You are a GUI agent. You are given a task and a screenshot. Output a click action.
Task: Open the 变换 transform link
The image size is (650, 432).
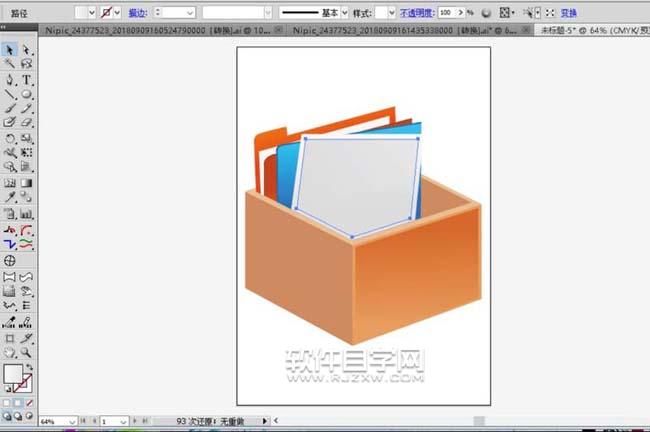[x=569, y=13]
